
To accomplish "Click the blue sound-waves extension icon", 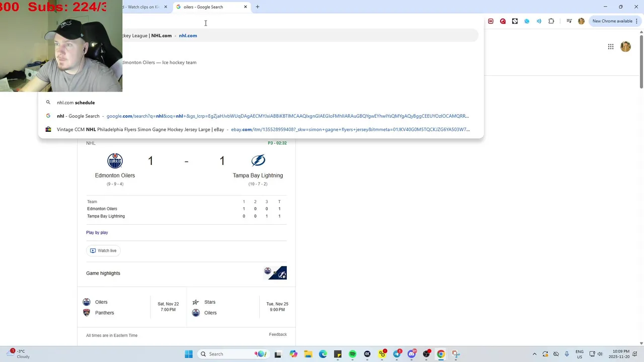I will tap(539, 21).
